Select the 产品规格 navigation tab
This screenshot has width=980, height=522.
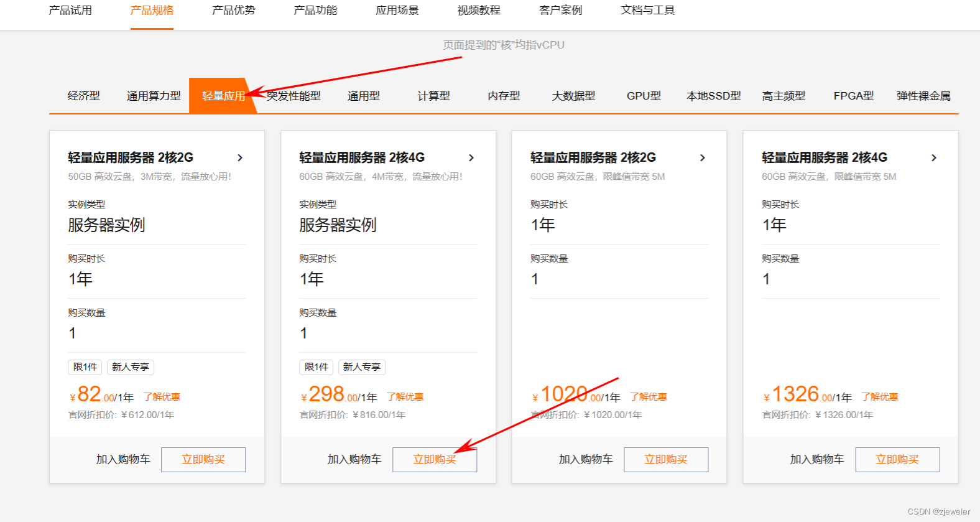click(x=152, y=11)
